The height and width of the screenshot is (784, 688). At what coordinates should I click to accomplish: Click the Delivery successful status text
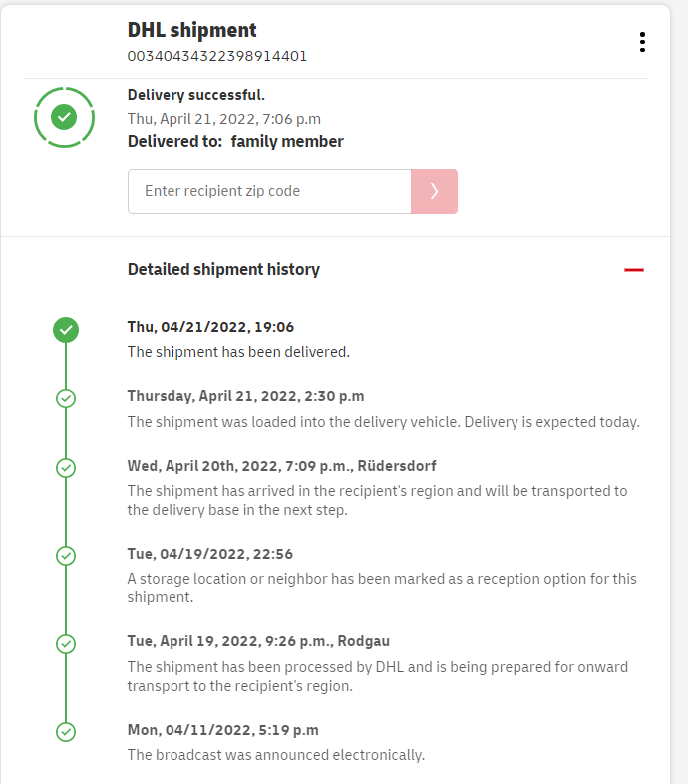coord(196,95)
